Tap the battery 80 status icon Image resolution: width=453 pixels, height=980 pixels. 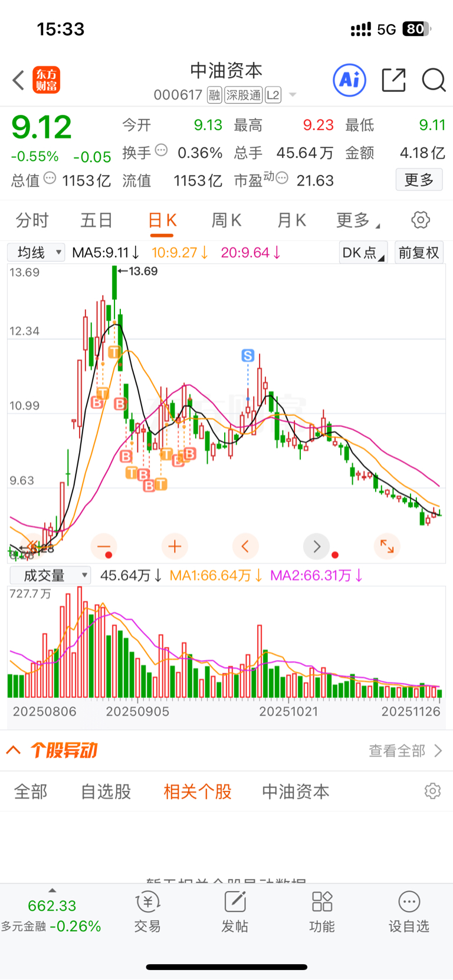416,29
